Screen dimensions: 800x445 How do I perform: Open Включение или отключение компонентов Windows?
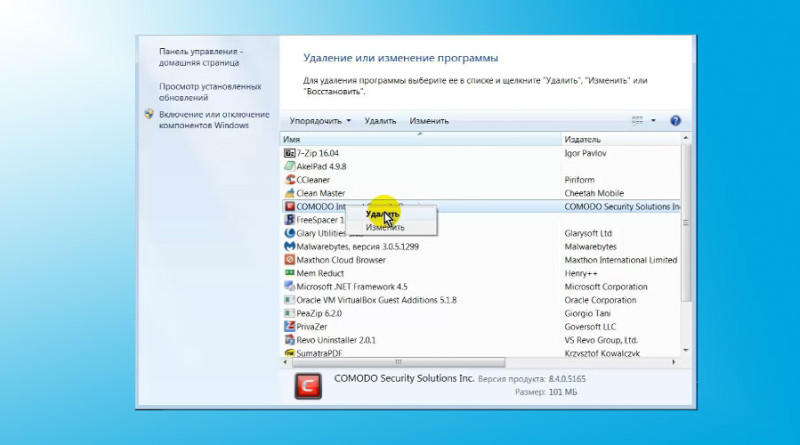coord(214,120)
